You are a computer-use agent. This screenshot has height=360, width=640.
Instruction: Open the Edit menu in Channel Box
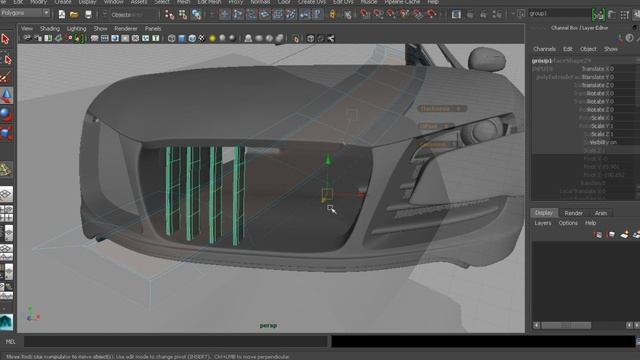(568, 49)
